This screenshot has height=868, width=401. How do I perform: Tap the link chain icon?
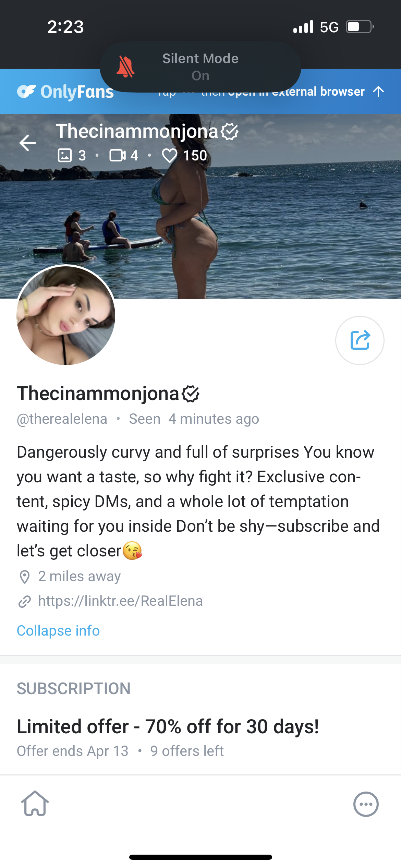tap(25, 601)
